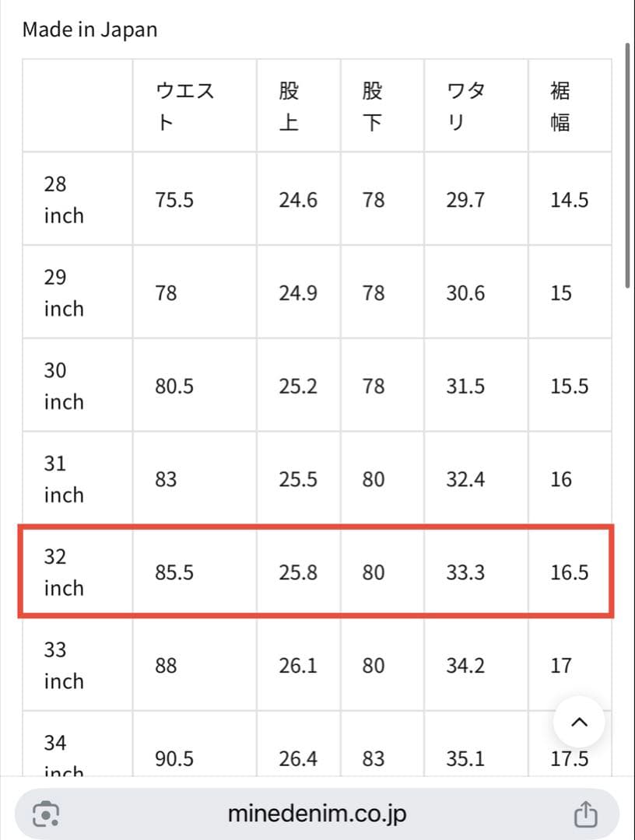Click the 75.5 waist value for 28 inch
The height and width of the screenshot is (840, 635).
coord(174,200)
